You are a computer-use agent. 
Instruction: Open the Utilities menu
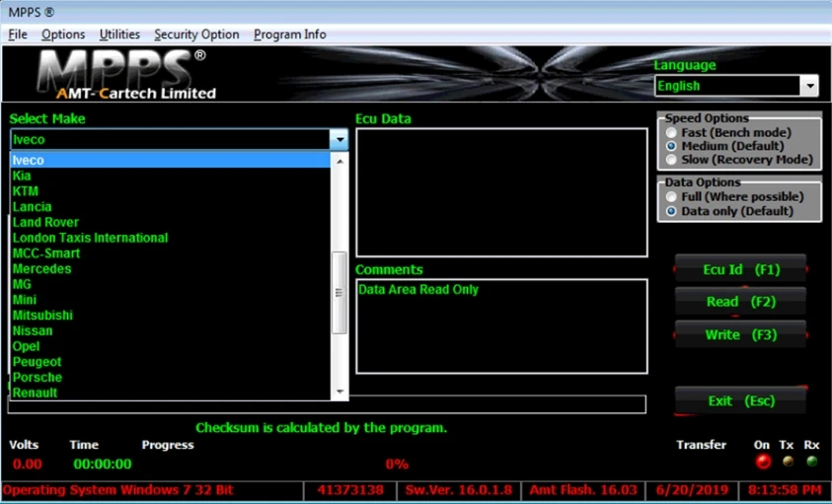pyautogui.click(x=119, y=35)
